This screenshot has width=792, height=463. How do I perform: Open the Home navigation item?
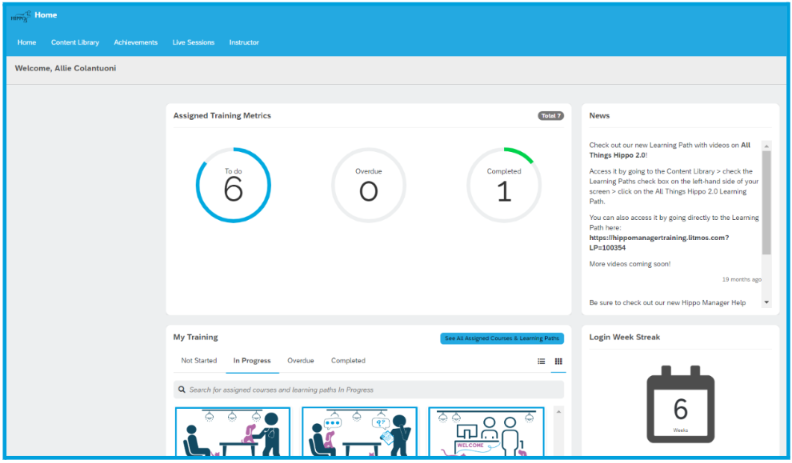[x=27, y=42]
